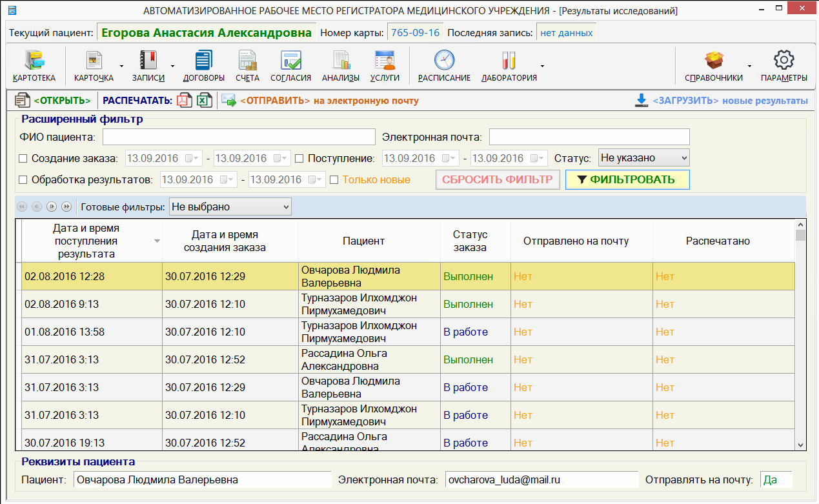Open the Расписание clock icon

pos(444,61)
